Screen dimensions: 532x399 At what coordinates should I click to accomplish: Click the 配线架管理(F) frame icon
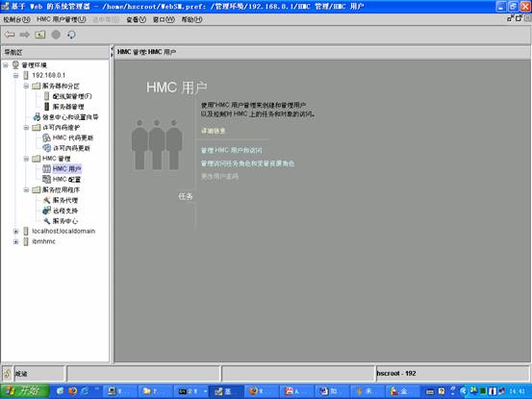47,96
